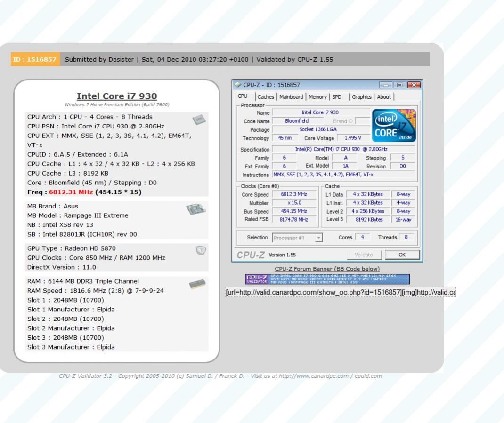This screenshot has height=423, width=504.
Task: Click the CPUID 6.A.5 line
Action: [x=77, y=154]
